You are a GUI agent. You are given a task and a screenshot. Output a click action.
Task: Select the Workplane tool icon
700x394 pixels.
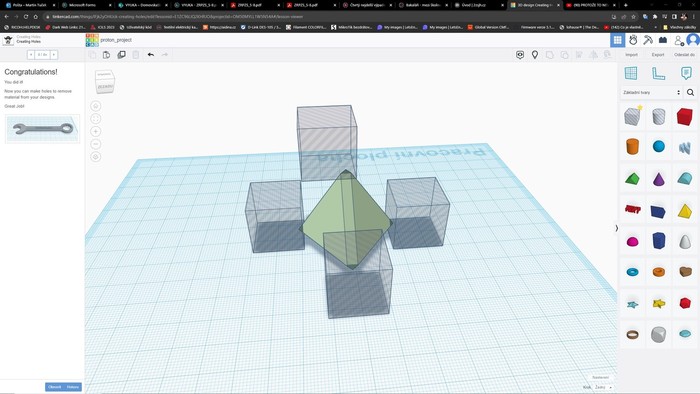(x=631, y=73)
